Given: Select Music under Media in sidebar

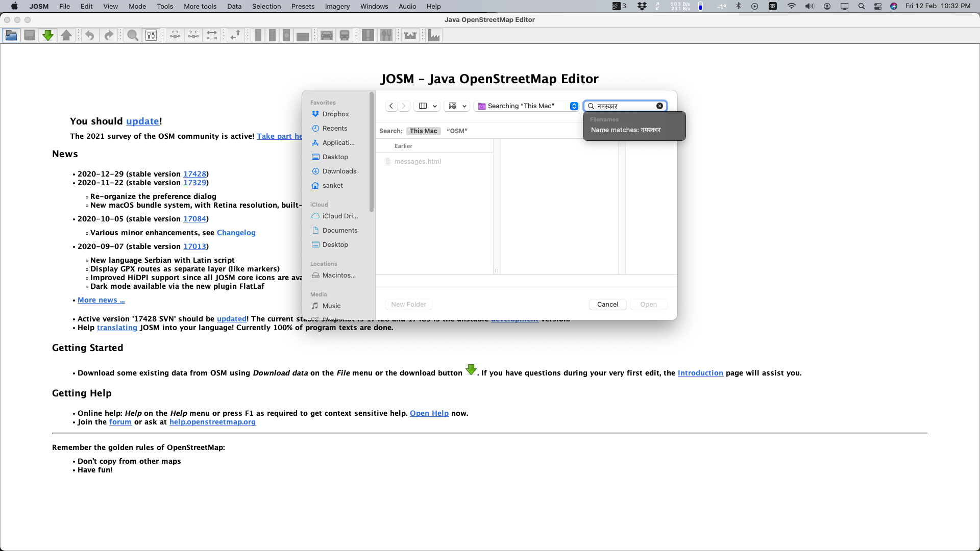Looking at the screenshot, I should pyautogui.click(x=332, y=306).
